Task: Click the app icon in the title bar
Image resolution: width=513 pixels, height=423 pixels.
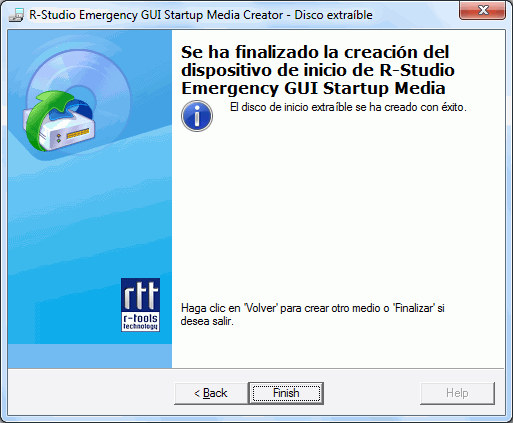Action: pyautogui.click(x=16, y=15)
